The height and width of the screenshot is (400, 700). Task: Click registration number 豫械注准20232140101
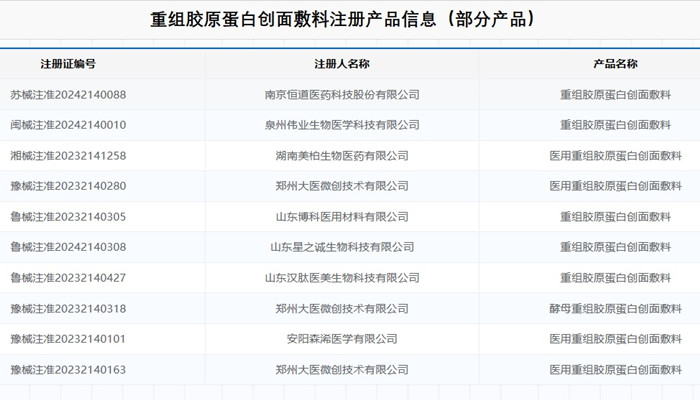tap(68, 339)
